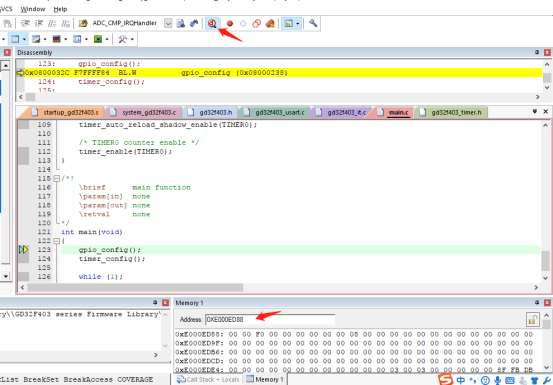
Task: Open the Analysis Windows dropdown arrow
Action: click(x=86, y=39)
